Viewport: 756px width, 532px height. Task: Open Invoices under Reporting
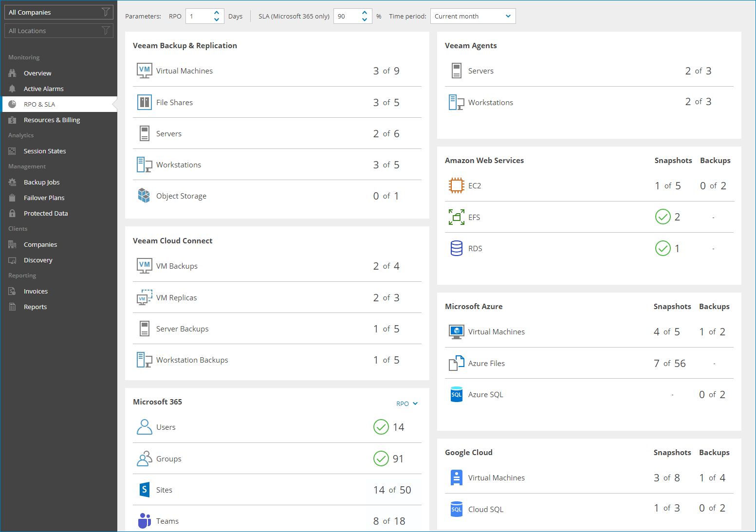click(x=59, y=291)
